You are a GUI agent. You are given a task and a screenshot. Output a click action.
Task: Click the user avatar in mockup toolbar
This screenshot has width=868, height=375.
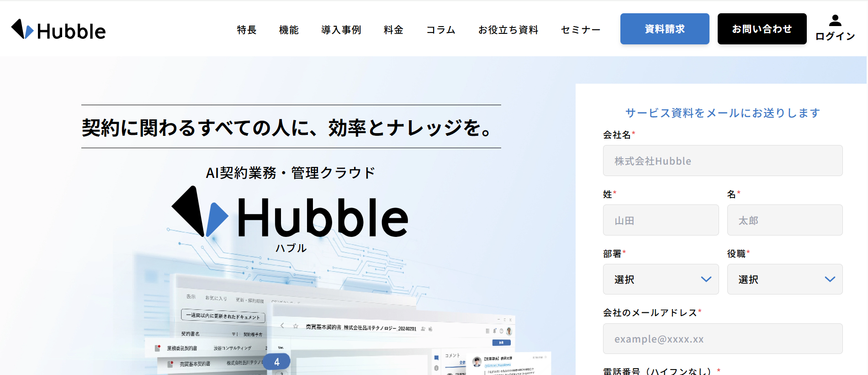pos(509,331)
